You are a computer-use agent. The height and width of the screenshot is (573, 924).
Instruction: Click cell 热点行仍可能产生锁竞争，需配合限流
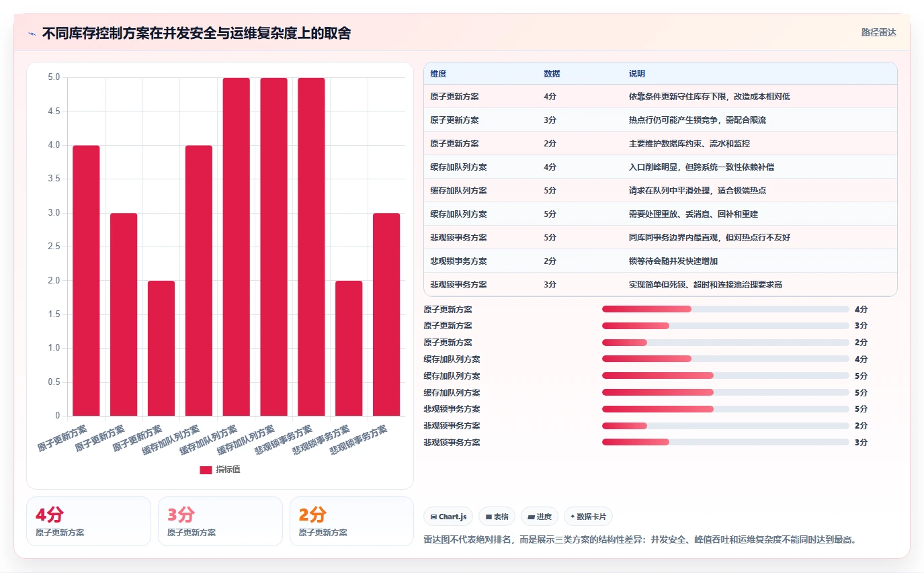coord(698,120)
